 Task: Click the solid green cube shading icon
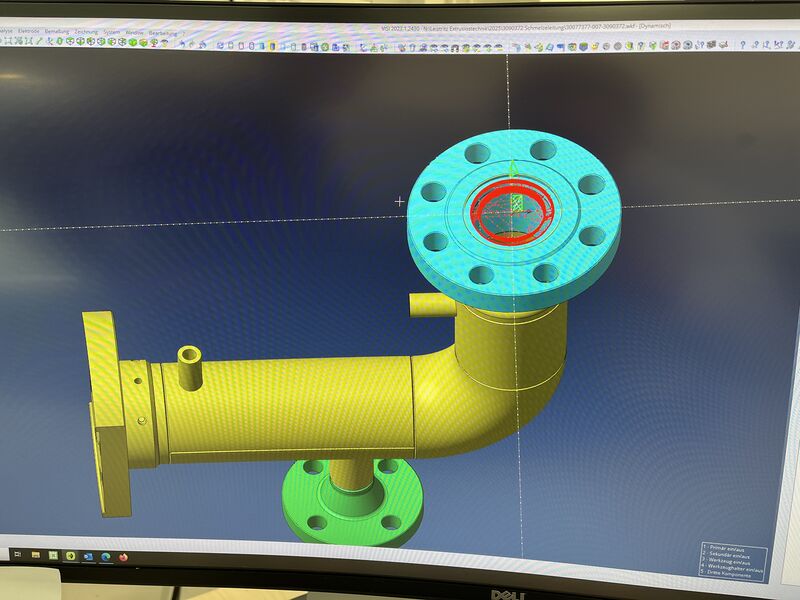coord(133,42)
